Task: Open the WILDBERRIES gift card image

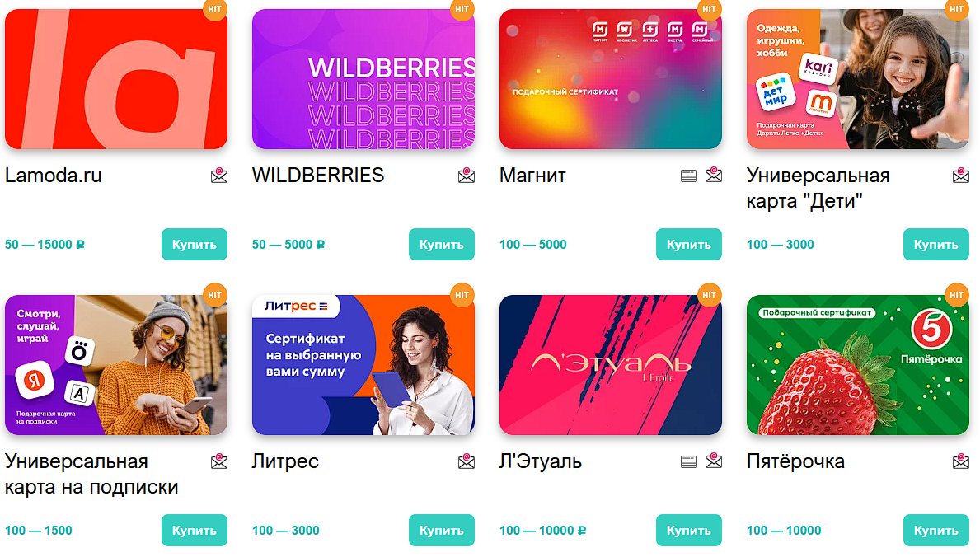Action: (363, 79)
